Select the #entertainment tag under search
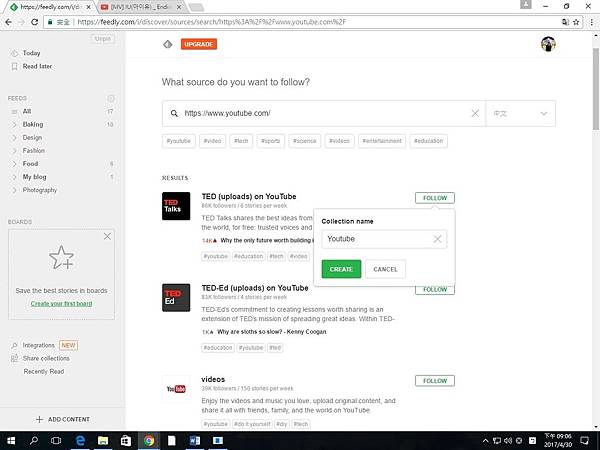 tap(382, 141)
